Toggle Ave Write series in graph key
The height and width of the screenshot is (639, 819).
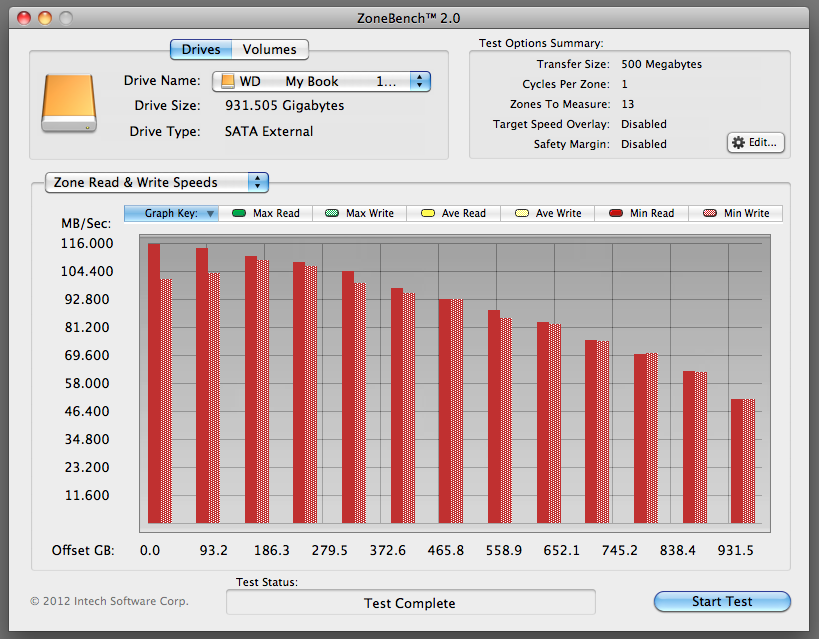coord(547,213)
